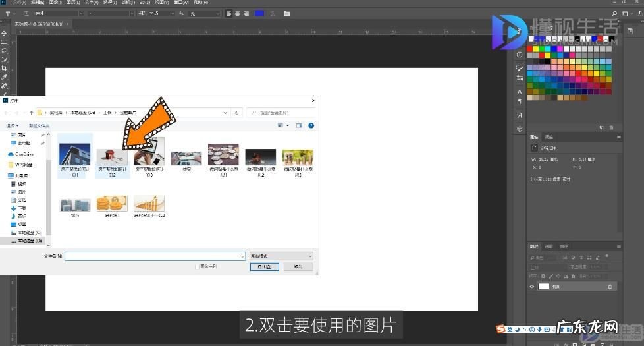Open the font style dropdown
This screenshot has height=346, width=644.
coord(132,14)
